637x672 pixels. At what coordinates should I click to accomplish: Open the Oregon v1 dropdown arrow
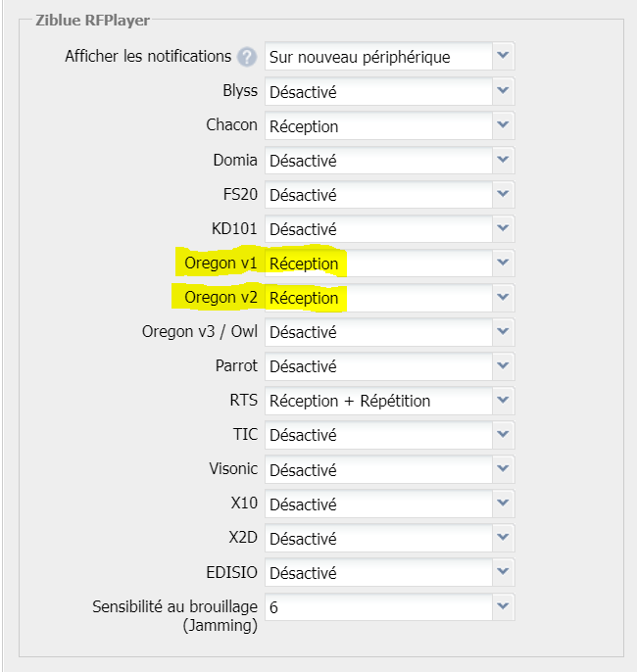(503, 263)
